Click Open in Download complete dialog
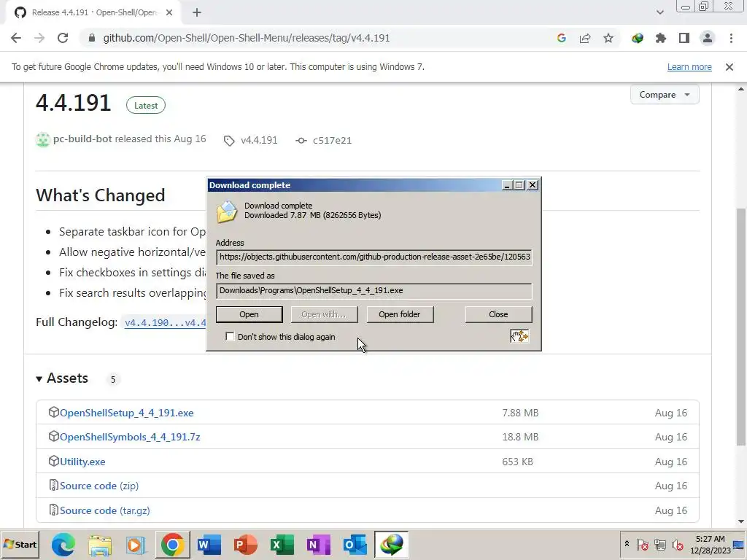Screen dimensions: 747x560 (x=249, y=315)
